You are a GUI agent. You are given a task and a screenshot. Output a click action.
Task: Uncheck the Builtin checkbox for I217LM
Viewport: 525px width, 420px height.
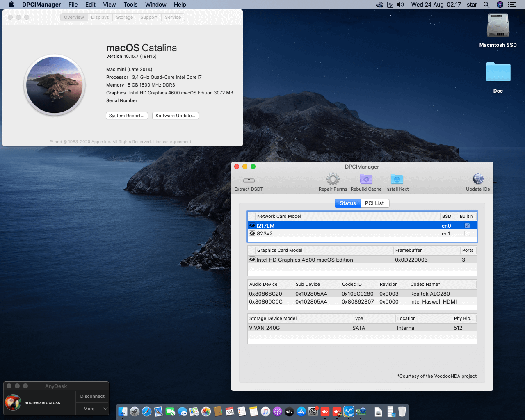pyautogui.click(x=467, y=226)
